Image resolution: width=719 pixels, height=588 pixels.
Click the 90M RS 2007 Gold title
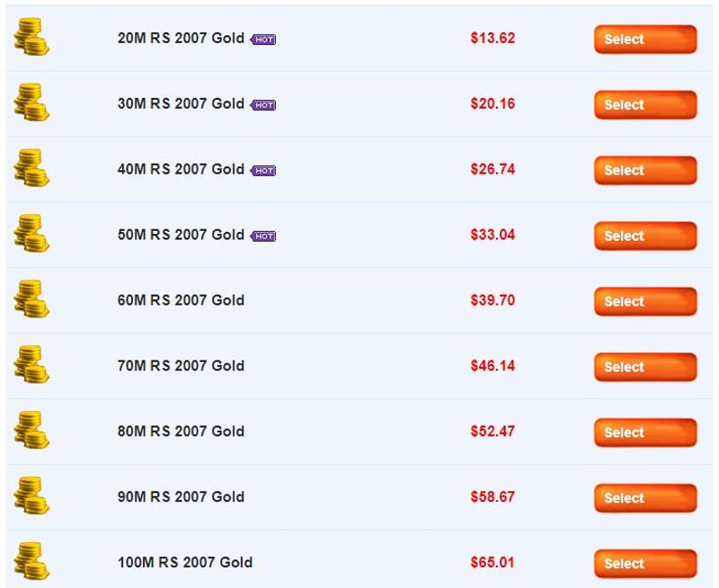(x=181, y=496)
